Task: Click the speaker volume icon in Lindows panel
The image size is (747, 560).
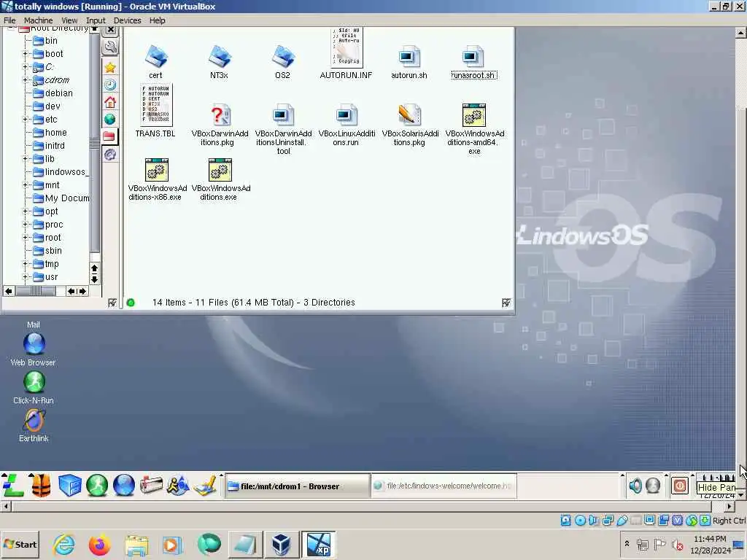Action: tap(635, 486)
